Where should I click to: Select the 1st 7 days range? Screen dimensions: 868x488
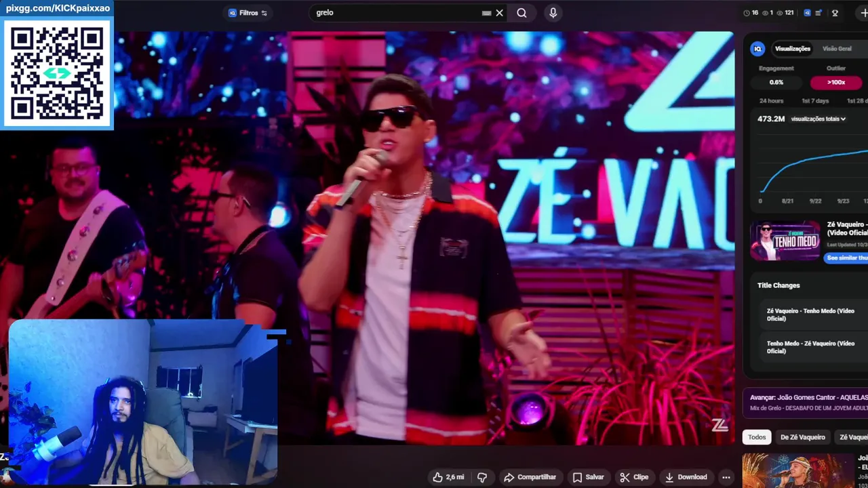click(x=815, y=101)
